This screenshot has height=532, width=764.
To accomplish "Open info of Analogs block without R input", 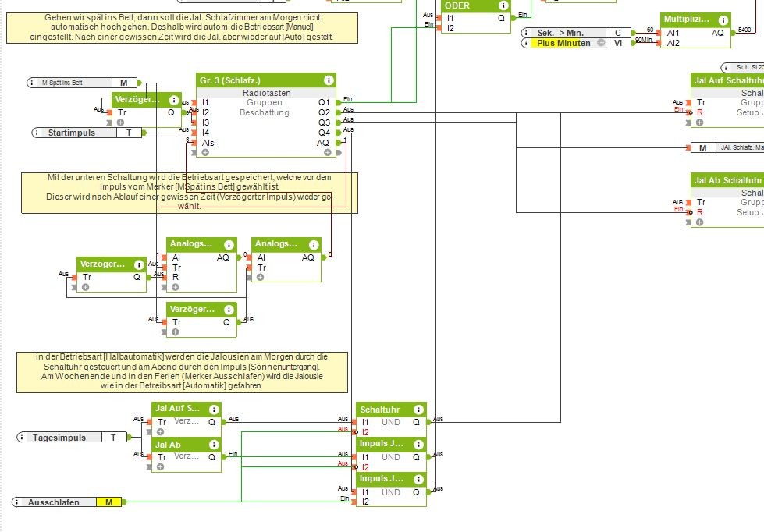I will (314, 245).
